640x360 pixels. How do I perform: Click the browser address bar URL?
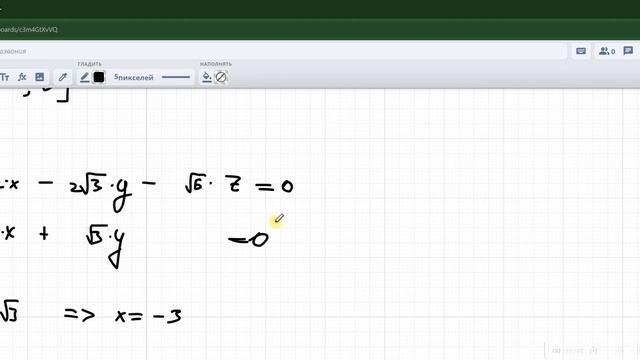click(29, 29)
